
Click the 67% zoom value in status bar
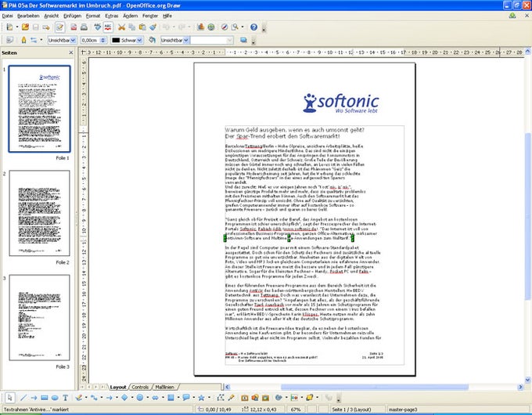(296, 410)
